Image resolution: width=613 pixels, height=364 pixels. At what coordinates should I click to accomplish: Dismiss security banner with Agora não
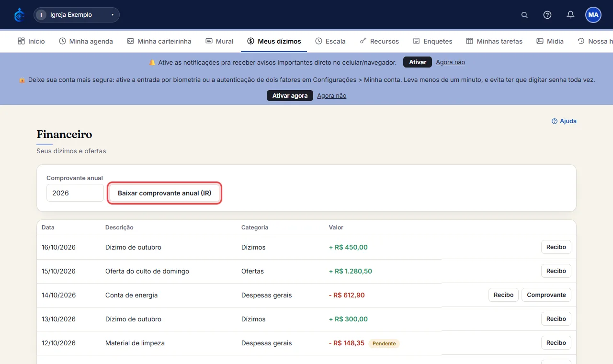(331, 96)
